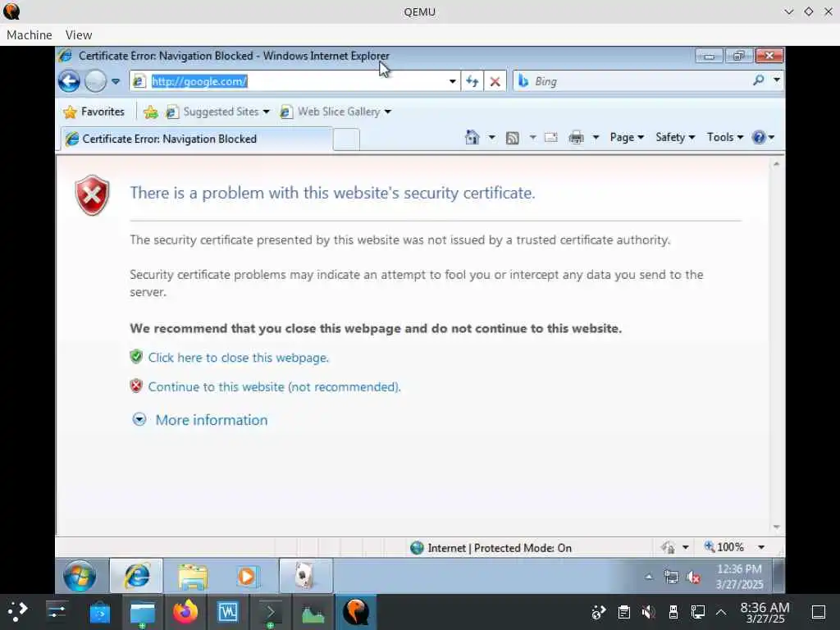Stop loading with the red X icon
Screen dimensions: 840x630
point(495,81)
